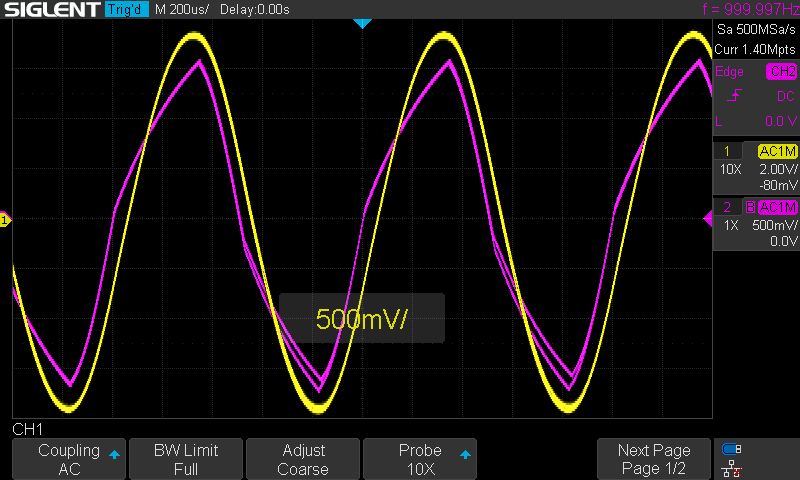Click the channel 2 number box
800x480 pixels.
pyautogui.click(x=727, y=207)
